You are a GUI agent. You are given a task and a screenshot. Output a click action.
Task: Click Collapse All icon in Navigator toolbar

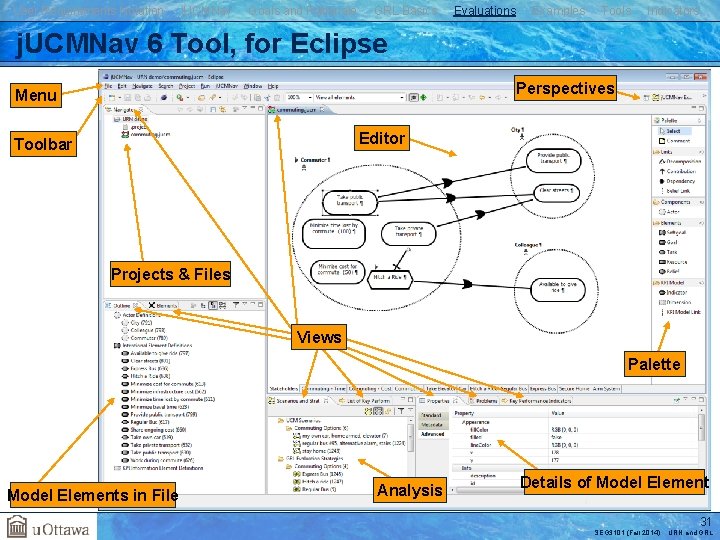click(213, 109)
